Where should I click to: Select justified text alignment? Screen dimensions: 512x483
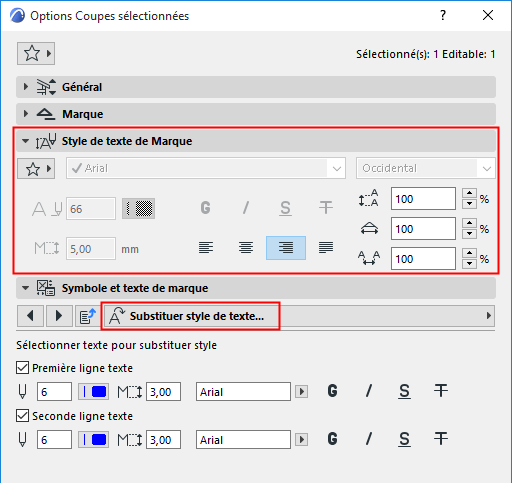pyautogui.click(x=326, y=248)
